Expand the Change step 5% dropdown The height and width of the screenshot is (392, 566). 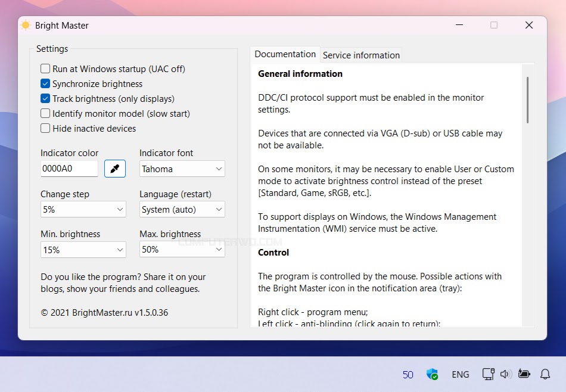click(x=83, y=209)
